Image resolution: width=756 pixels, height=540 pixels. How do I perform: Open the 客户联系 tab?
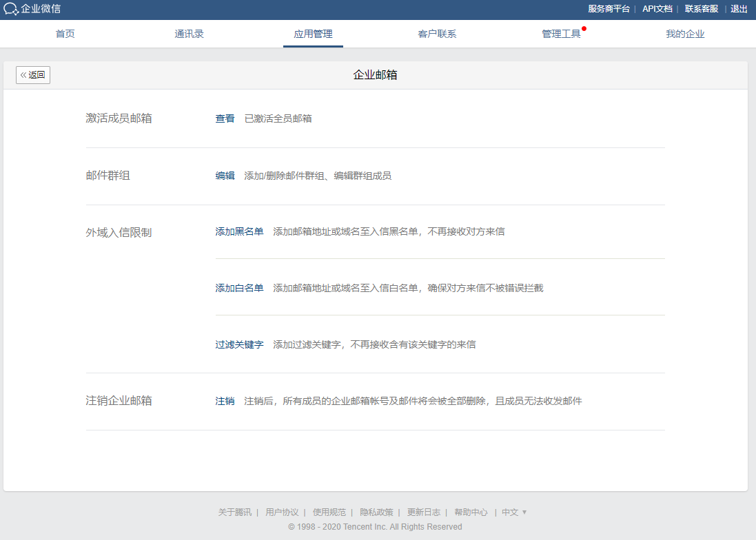tap(437, 34)
